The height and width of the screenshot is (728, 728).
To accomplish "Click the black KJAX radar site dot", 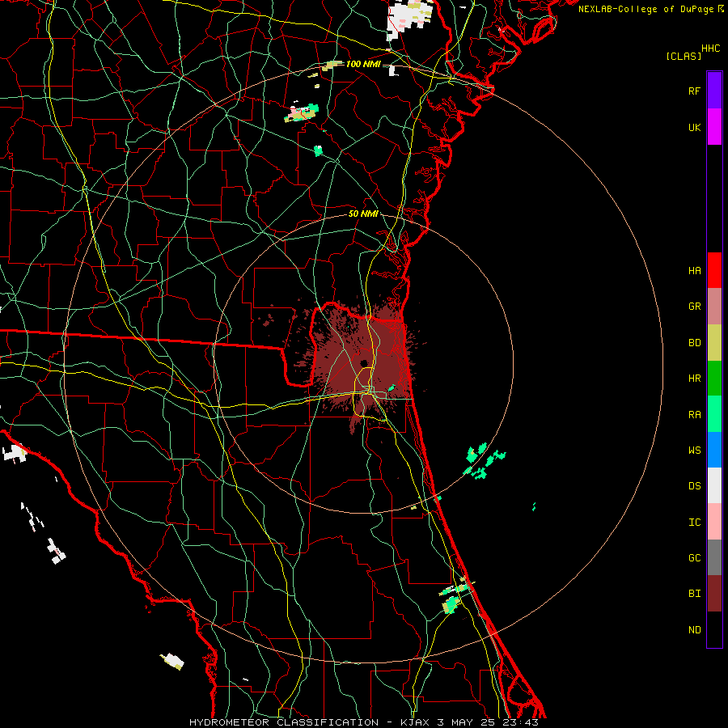I will [x=364, y=363].
